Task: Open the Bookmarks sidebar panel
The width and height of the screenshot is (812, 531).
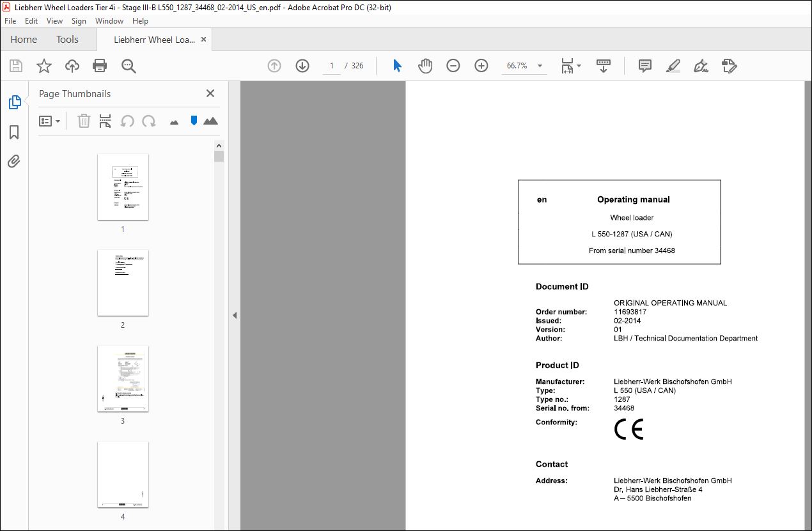Action: (14, 132)
